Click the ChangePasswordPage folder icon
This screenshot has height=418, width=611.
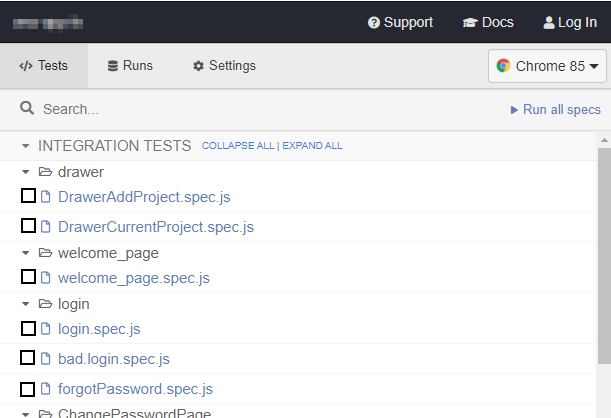coord(45,414)
